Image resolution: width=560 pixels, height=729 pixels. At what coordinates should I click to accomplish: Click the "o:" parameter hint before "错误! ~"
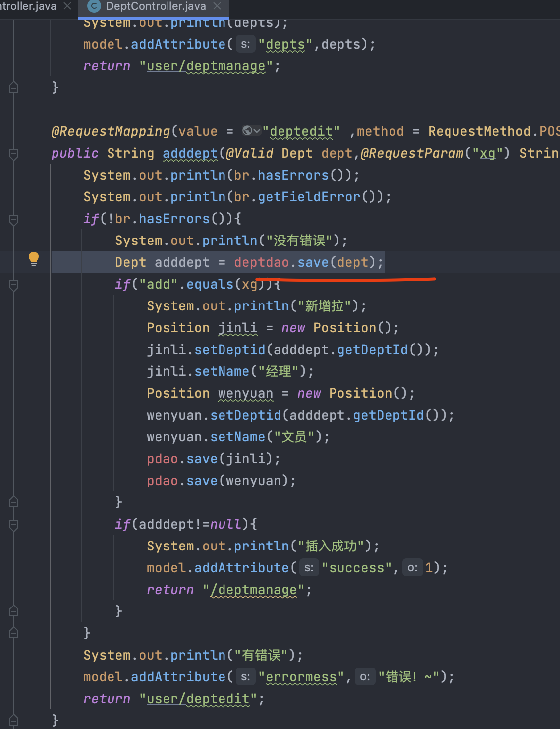(x=365, y=677)
